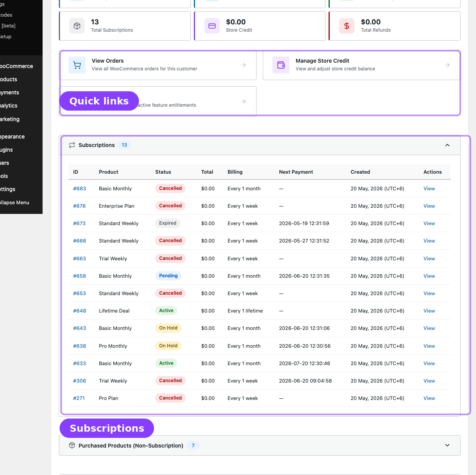Click the Store Credit card icon

pos(212,26)
